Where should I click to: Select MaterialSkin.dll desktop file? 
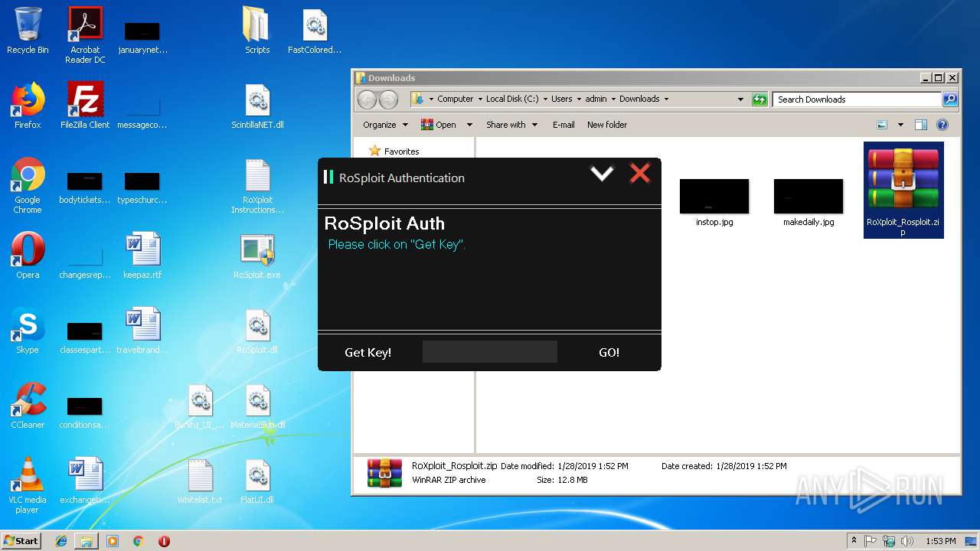click(257, 406)
